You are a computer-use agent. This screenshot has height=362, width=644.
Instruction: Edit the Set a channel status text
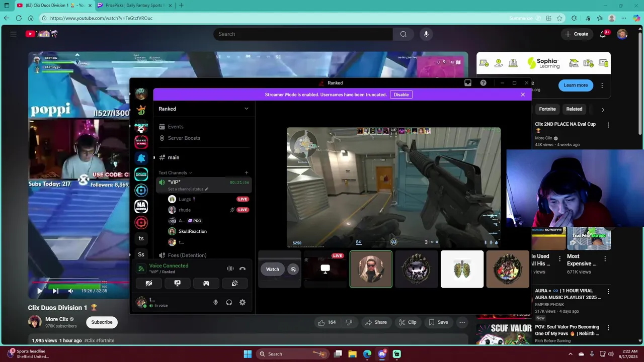(x=188, y=189)
